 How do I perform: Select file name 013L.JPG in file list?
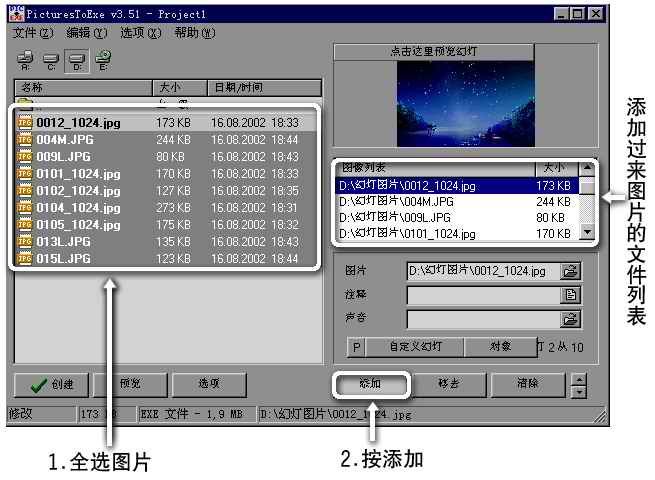(x=63, y=241)
